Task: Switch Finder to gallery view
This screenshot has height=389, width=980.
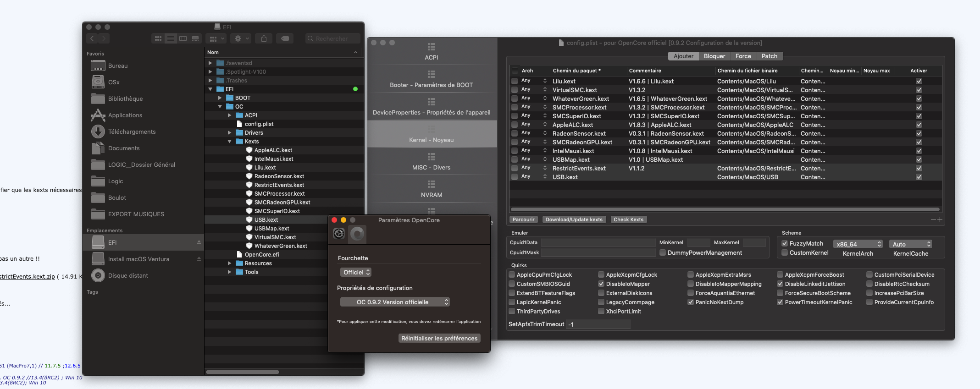Action: pyautogui.click(x=195, y=38)
